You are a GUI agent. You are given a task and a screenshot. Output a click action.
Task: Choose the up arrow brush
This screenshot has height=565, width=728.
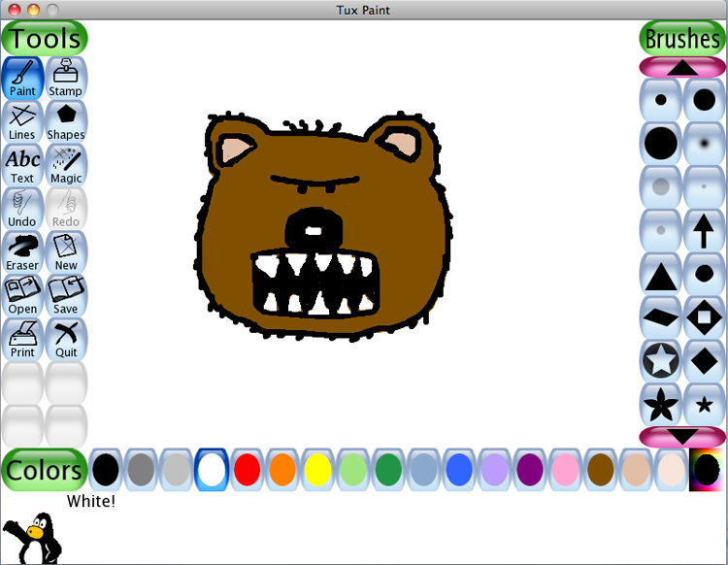point(705,231)
